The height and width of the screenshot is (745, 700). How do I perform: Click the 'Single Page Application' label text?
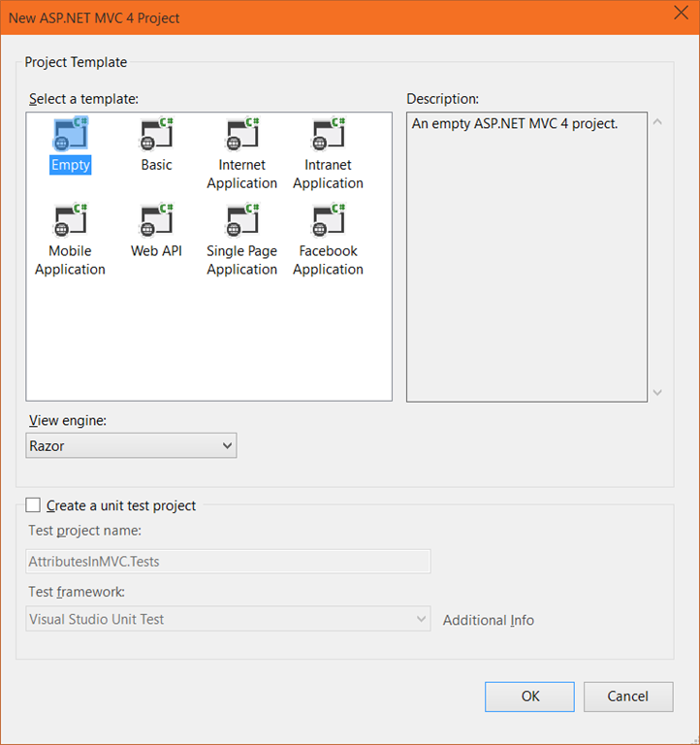coord(242,260)
